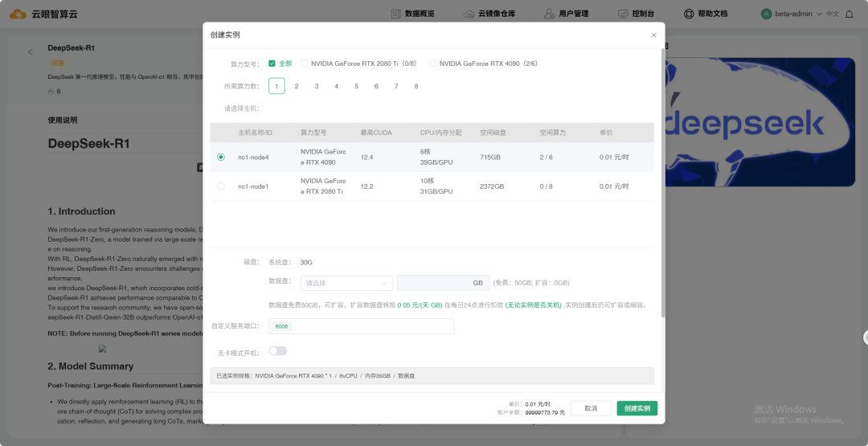Screen dimensions: 868x446
Task: Open notifications bell icon
Action: pyautogui.click(x=850, y=14)
